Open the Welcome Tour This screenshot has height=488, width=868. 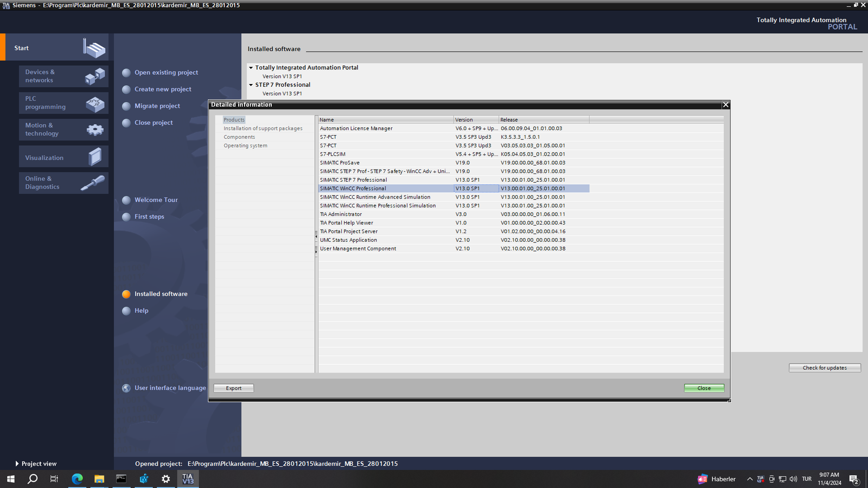pyautogui.click(x=156, y=200)
